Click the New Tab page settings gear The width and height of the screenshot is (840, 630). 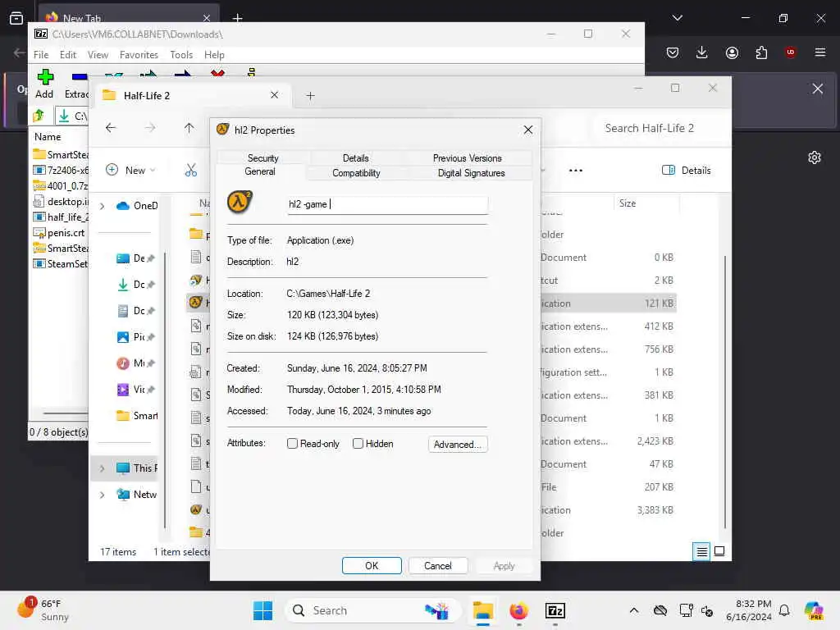pyautogui.click(x=815, y=157)
